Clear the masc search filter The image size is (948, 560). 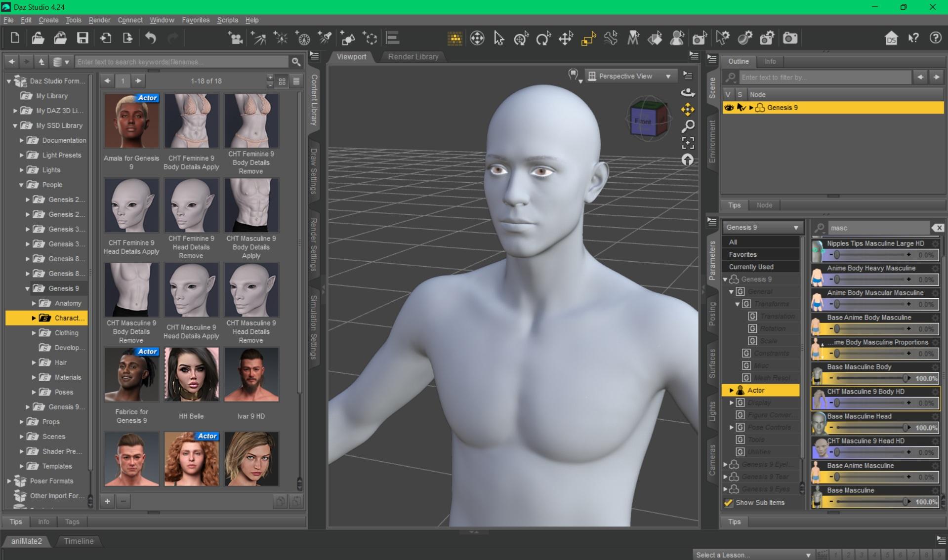tap(937, 228)
